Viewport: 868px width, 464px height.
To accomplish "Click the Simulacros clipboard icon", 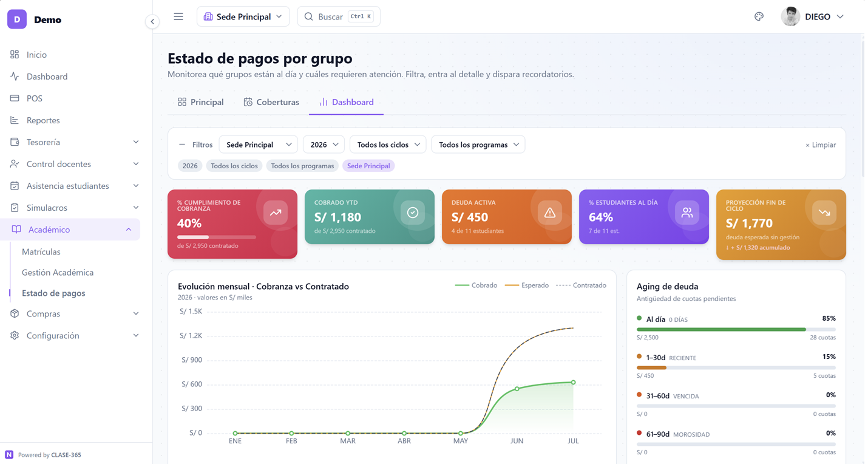I will coord(15,208).
